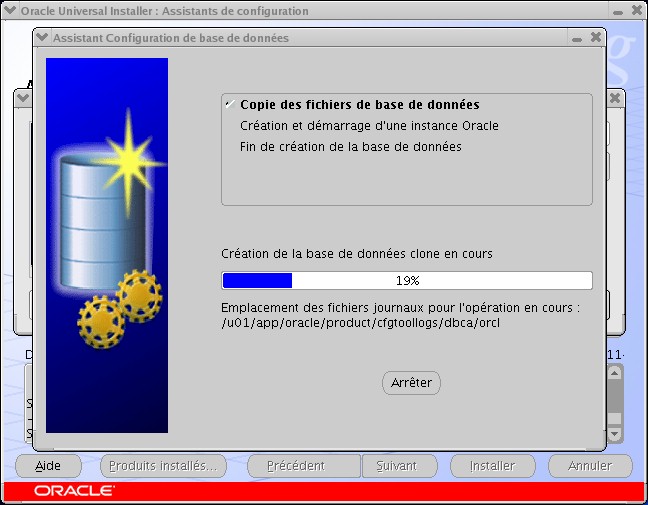This screenshot has height=505, width=648.
Task: Click the ORACLE logo in red bar
Action: [74, 491]
